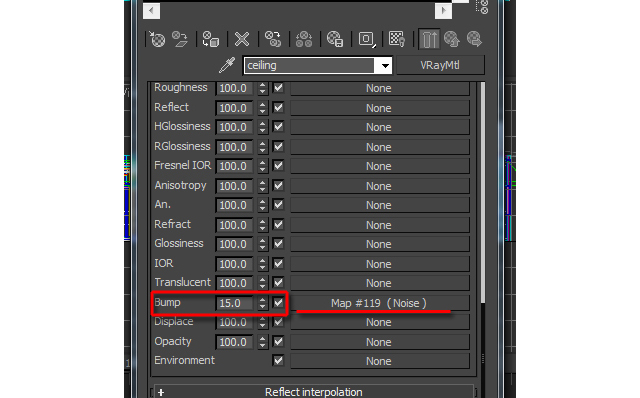
Task: Toggle Show Shaded Material in Viewport icon
Action: click(397, 40)
